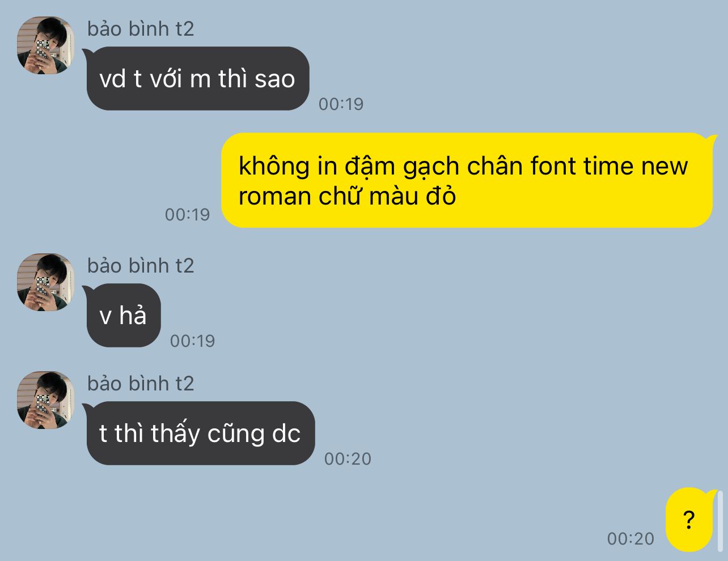Click the 00:19 timestamp beside the long yellow message
728x561 pixels.
coord(187,215)
